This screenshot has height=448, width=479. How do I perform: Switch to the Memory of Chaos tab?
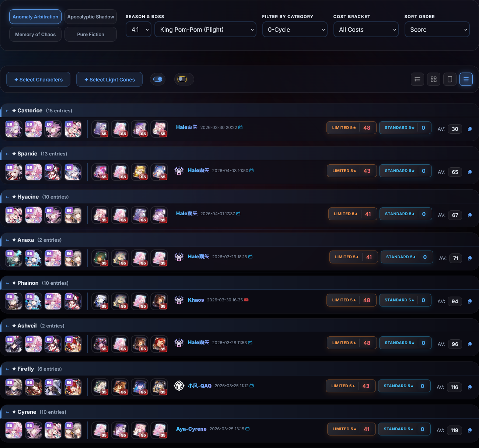(35, 34)
